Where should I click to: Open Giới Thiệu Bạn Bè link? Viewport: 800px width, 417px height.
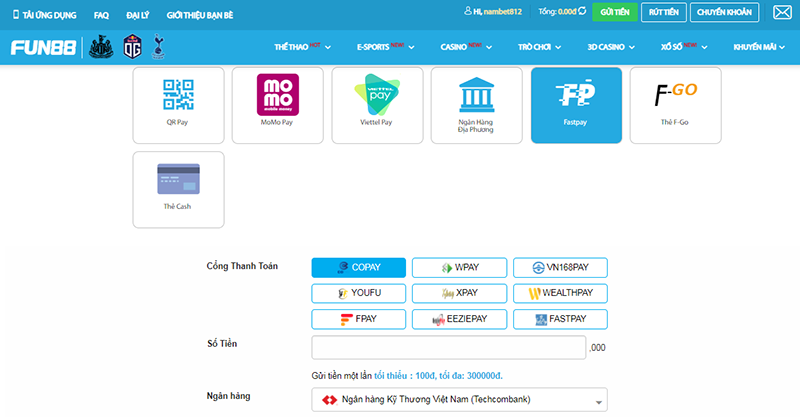click(x=200, y=15)
